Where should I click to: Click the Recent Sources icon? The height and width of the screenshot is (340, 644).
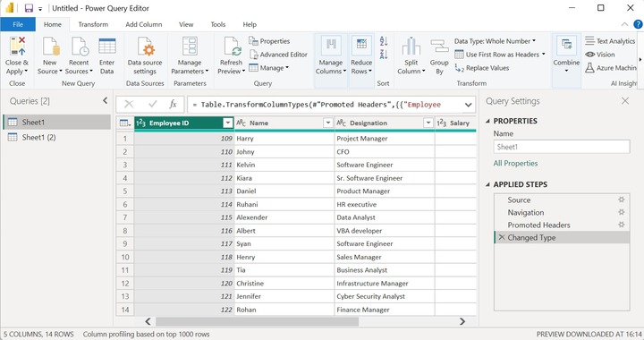[79, 46]
